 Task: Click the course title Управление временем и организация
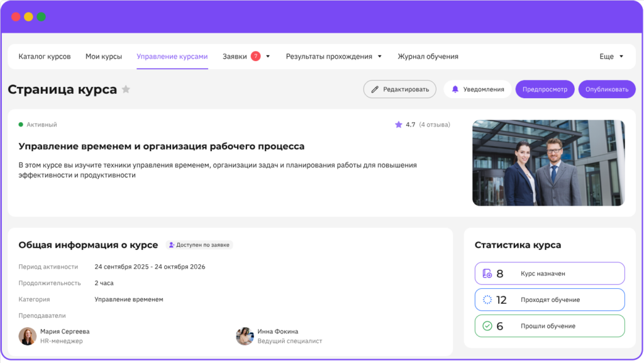(x=162, y=146)
